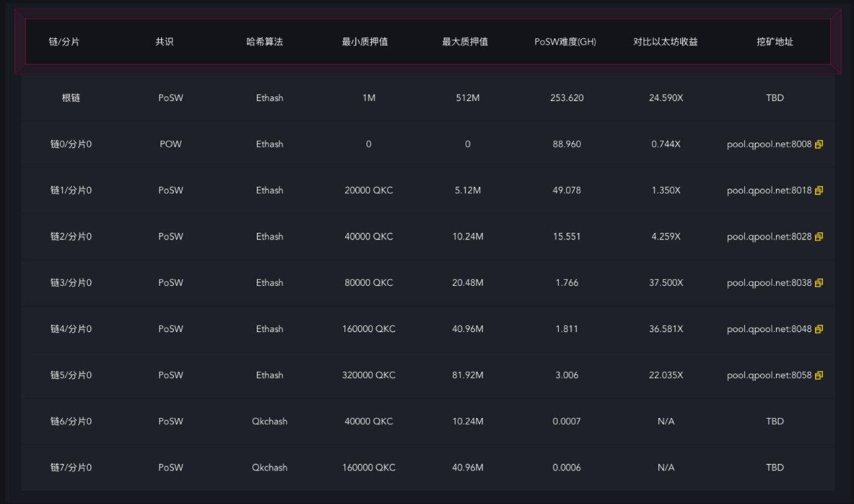Click the 对比以太坊收益 column header
Image resolution: width=854 pixels, height=504 pixels.
pos(666,41)
